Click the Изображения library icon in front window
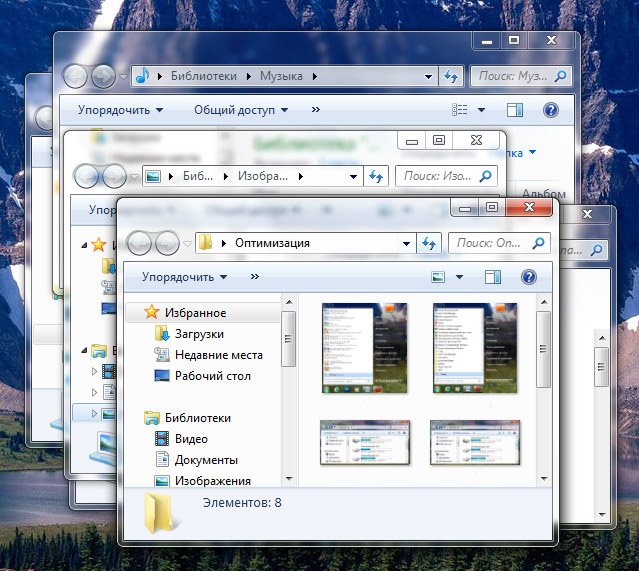This screenshot has height=571, width=639. click(x=162, y=481)
